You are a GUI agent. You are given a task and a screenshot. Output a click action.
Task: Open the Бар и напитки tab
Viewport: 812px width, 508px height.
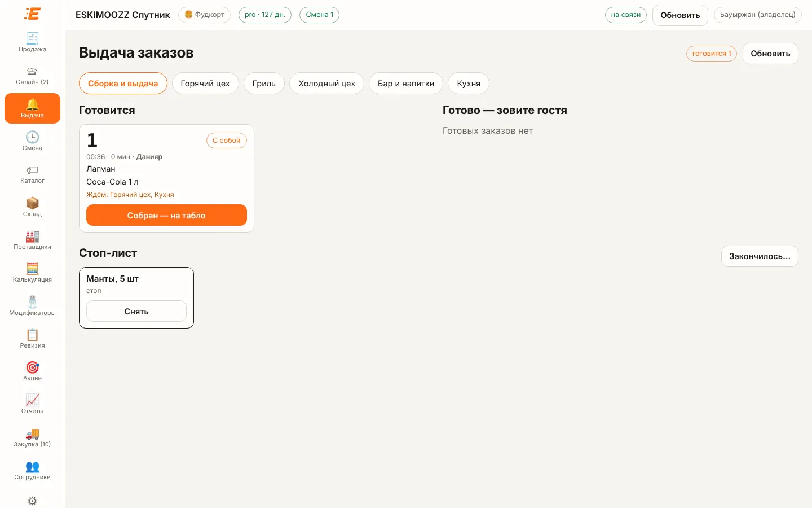click(406, 84)
